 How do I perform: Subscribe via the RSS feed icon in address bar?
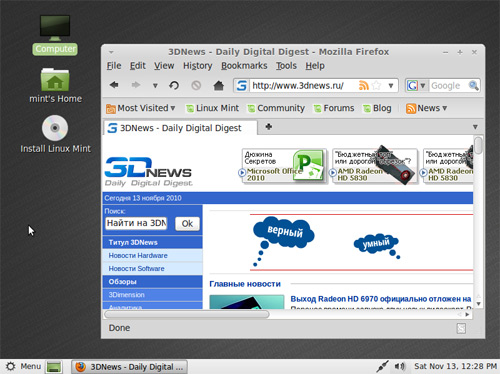pos(364,86)
